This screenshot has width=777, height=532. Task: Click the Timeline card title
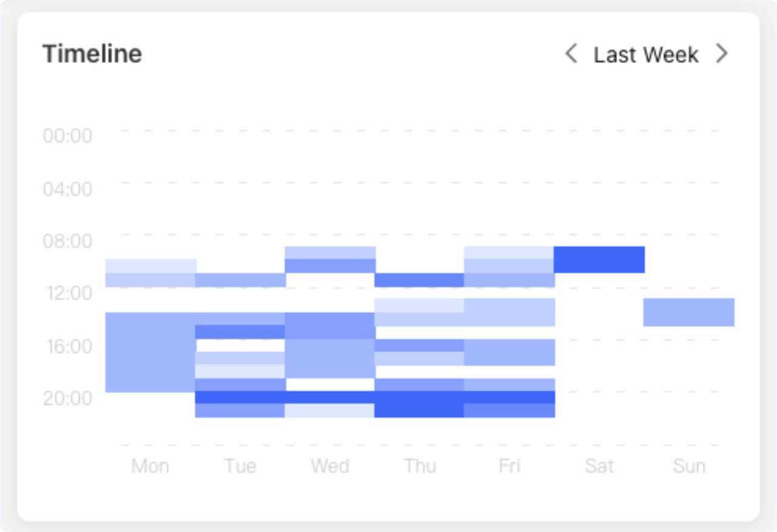[92, 54]
